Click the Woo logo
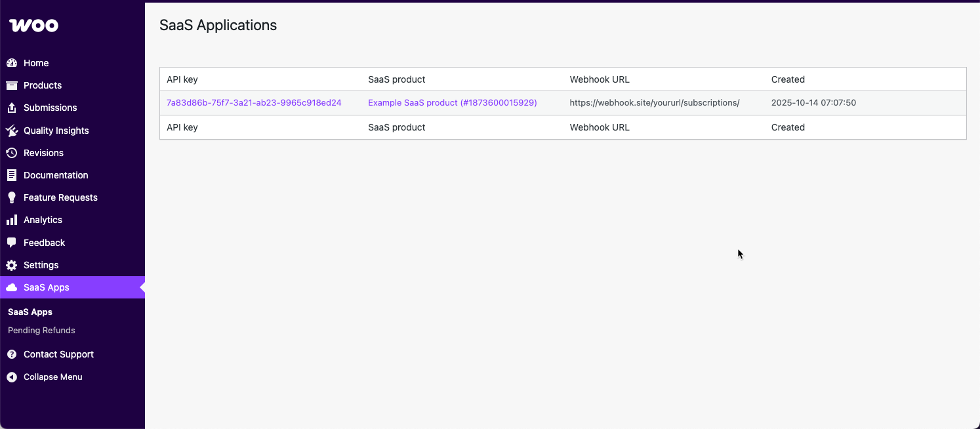 [x=33, y=25]
